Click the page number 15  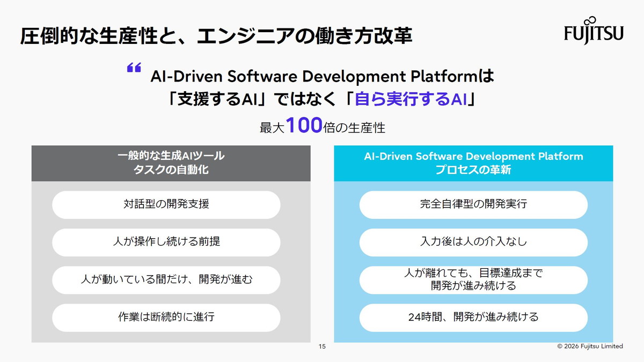(x=321, y=346)
